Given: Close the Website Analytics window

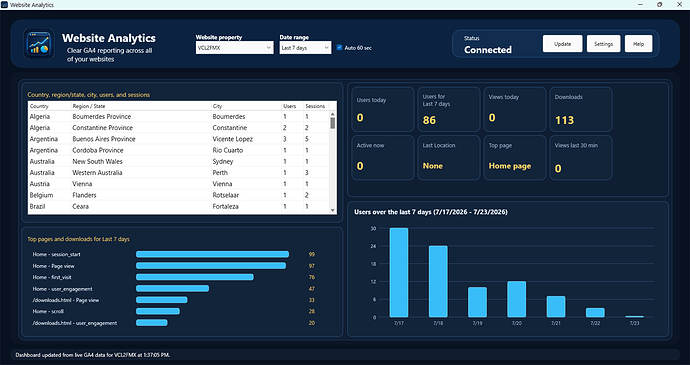Looking at the screenshot, I should click(679, 5).
